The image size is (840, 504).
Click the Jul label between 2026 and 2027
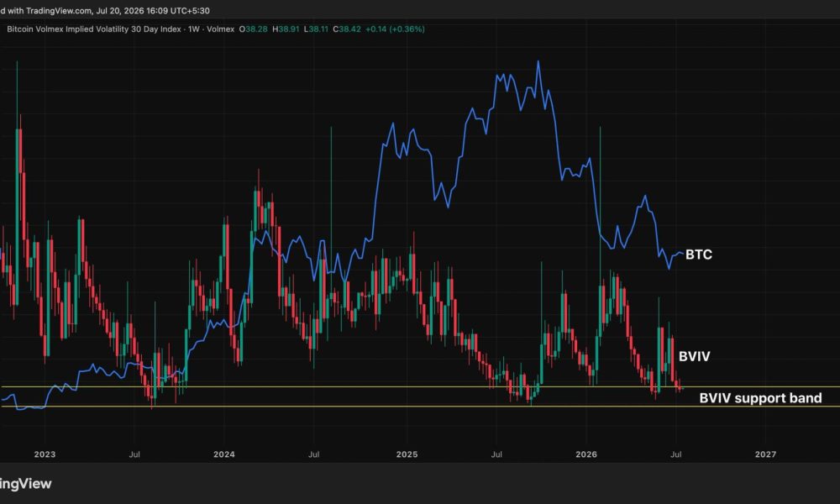tap(676, 454)
